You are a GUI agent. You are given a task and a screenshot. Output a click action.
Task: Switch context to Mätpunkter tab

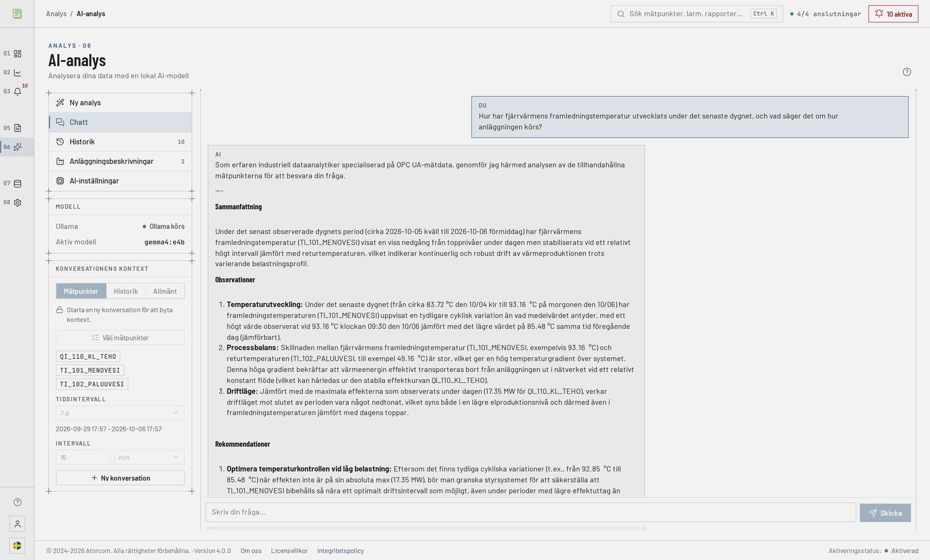click(81, 291)
